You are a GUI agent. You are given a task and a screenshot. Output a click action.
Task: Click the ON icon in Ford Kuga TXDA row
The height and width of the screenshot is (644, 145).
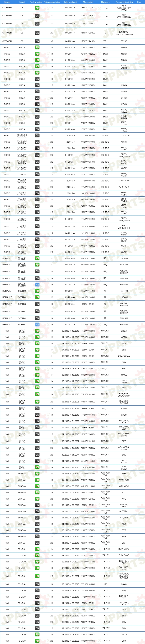tap(37, 110)
